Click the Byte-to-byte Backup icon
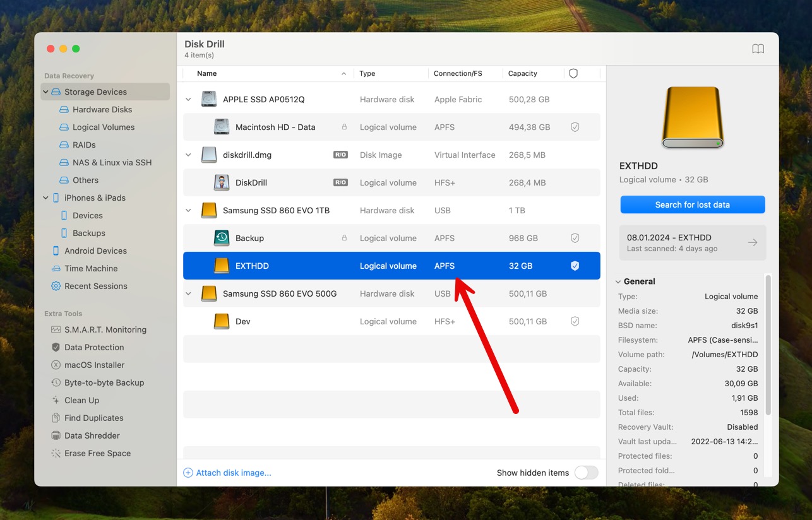This screenshot has width=812, height=520. point(56,383)
